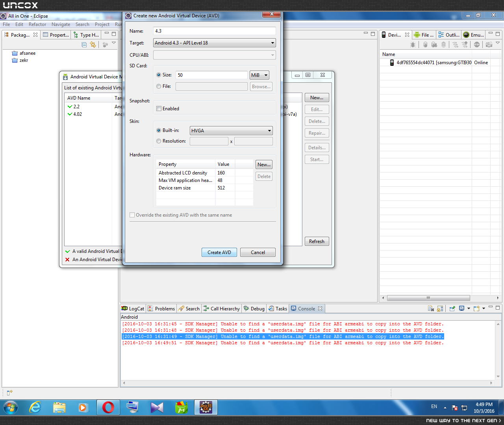Click Windows Start button
The height and width of the screenshot is (425, 504).
[x=11, y=408]
